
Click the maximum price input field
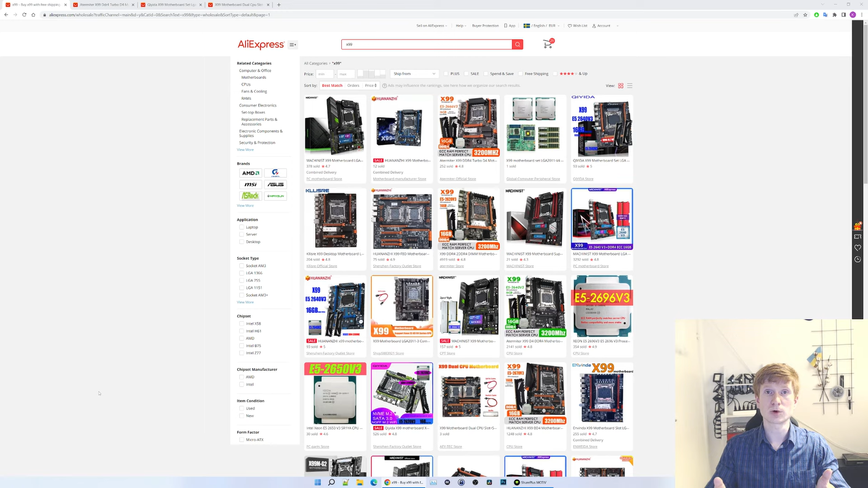click(346, 74)
